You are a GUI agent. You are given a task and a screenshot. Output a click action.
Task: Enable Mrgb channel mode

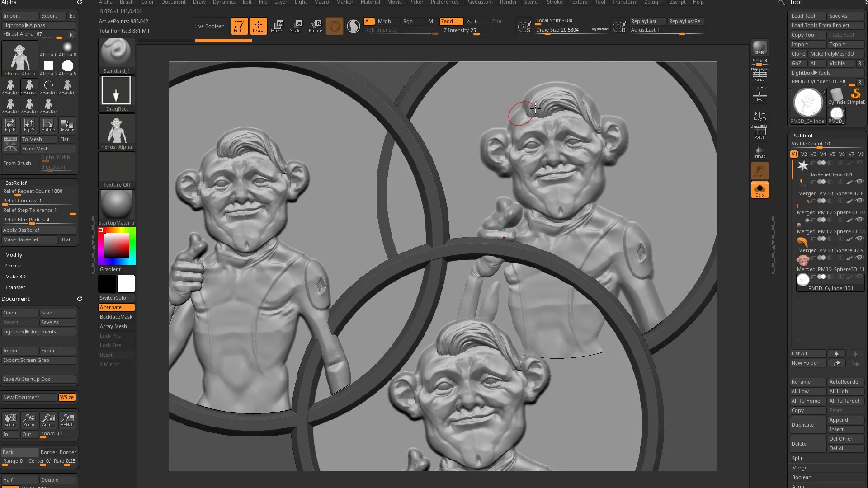pyautogui.click(x=384, y=21)
